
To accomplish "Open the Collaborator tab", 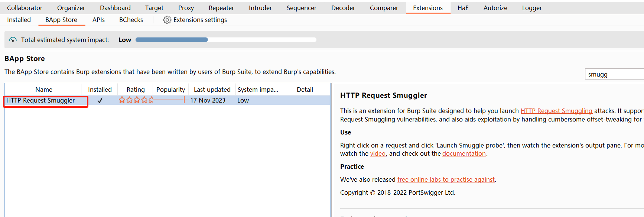I will coord(25,8).
